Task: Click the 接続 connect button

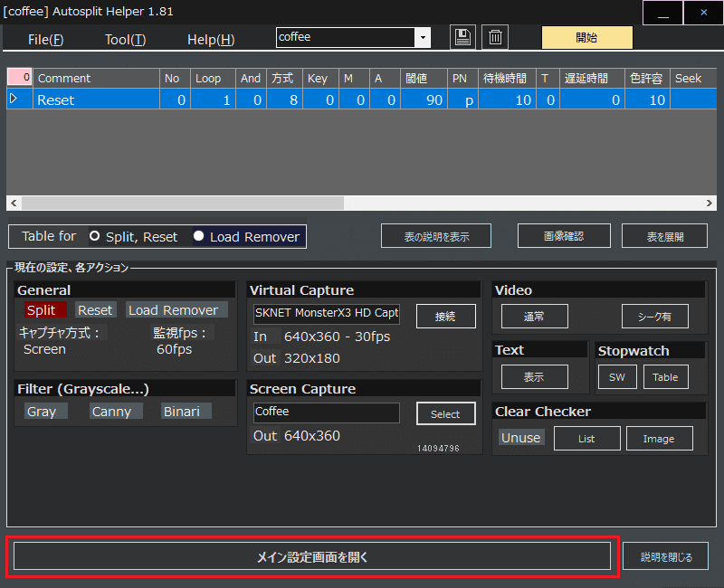Action: (x=445, y=316)
